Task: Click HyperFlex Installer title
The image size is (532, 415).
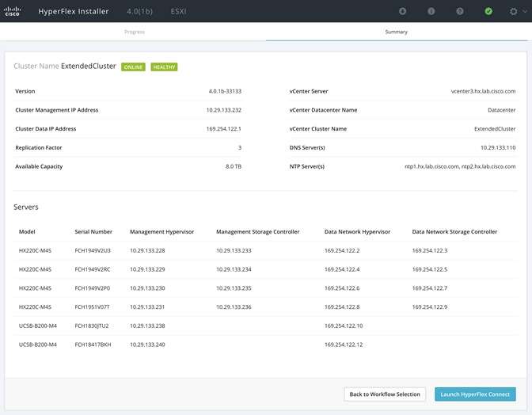Action: (74, 11)
